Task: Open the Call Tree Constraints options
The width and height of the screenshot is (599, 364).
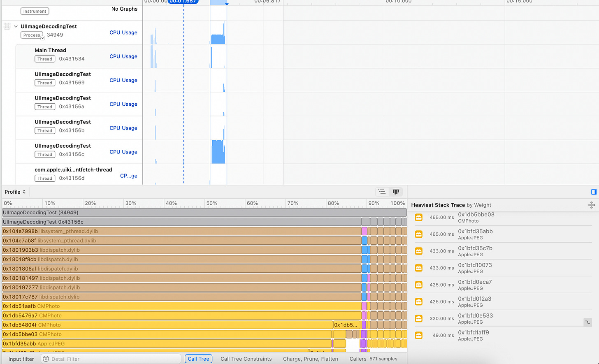Action: click(246, 359)
